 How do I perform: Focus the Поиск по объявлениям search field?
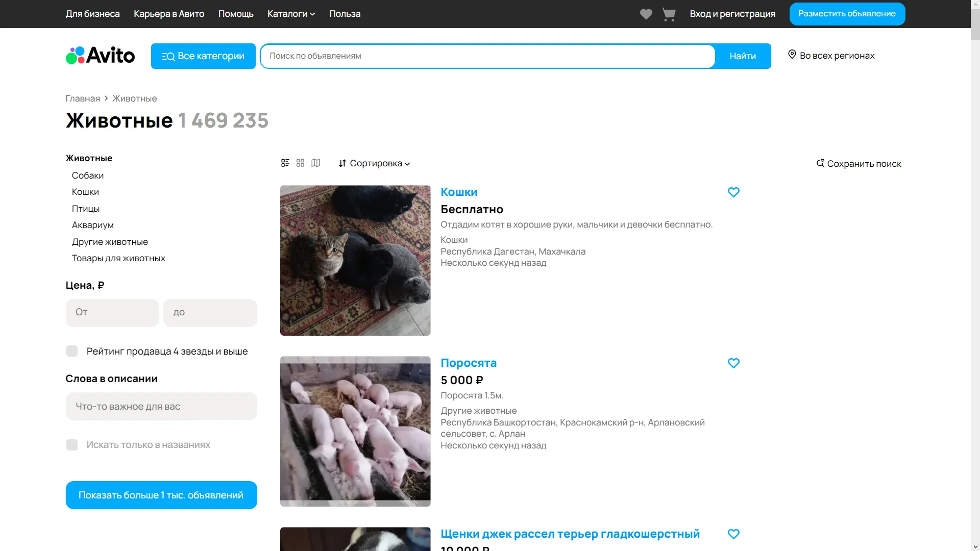487,56
